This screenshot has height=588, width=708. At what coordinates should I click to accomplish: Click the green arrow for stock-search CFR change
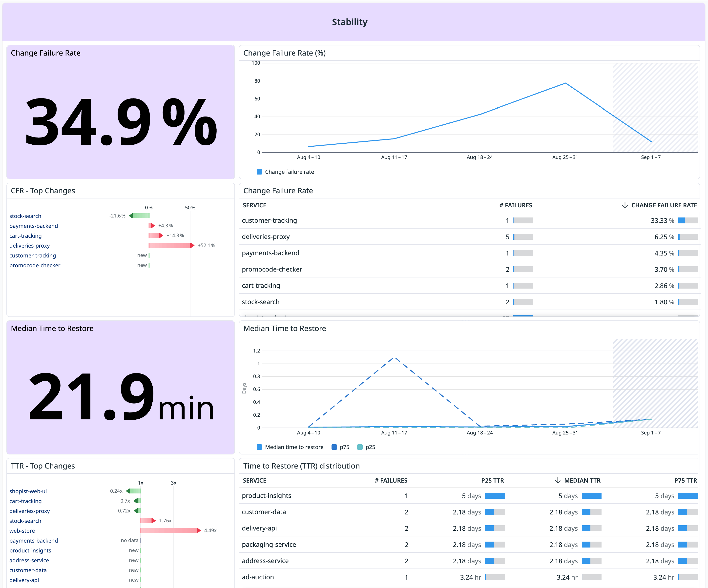click(131, 216)
